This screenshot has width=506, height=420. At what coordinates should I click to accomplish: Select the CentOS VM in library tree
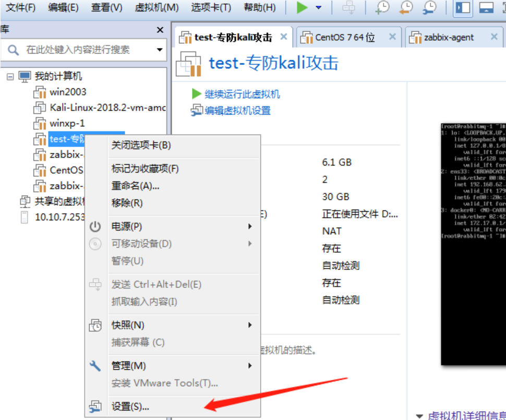pyautogui.click(x=66, y=170)
